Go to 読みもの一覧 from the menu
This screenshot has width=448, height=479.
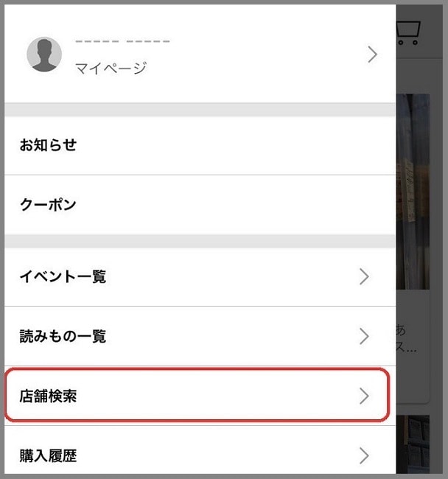tap(63, 337)
